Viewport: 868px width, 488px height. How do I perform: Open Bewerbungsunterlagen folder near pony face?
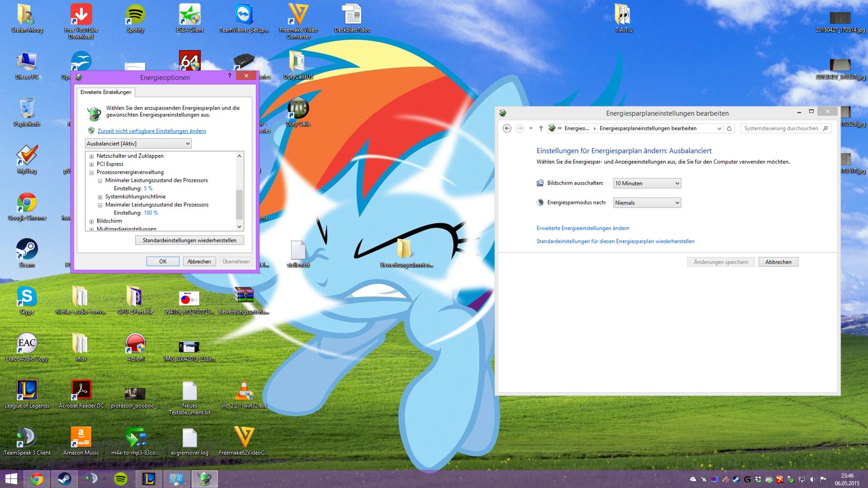point(406,254)
